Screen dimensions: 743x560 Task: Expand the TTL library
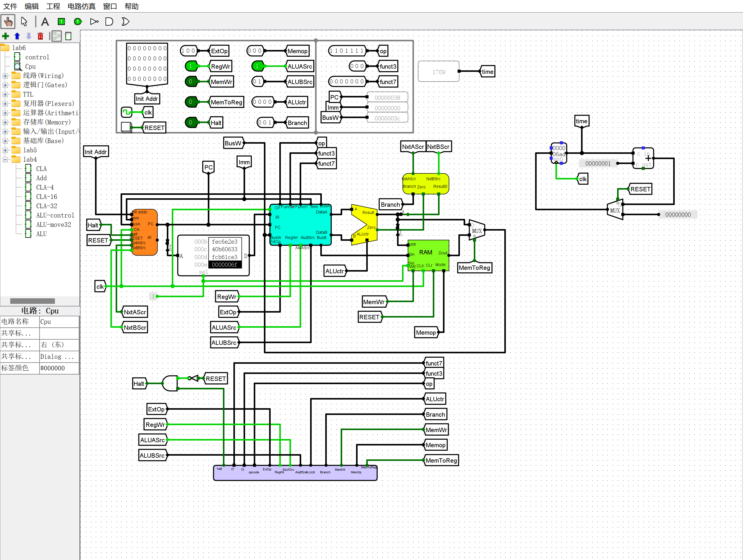pos(5,94)
